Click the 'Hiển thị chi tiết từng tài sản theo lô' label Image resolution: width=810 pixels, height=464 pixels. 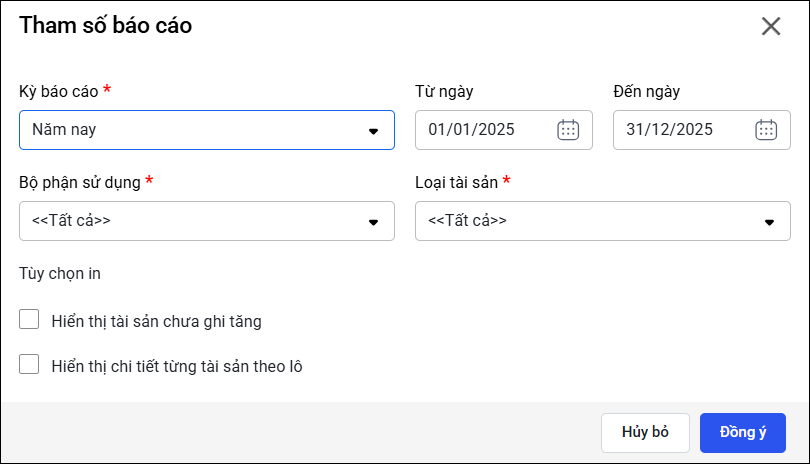point(176,366)
